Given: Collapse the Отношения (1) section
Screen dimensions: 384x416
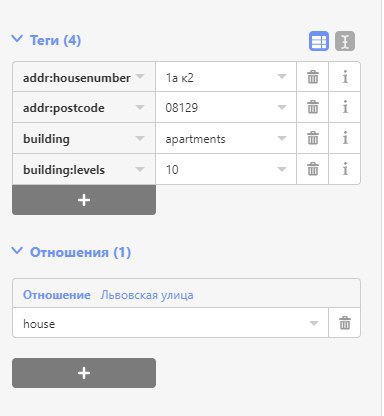Looking at the screenshot, I should click(71, 252).
